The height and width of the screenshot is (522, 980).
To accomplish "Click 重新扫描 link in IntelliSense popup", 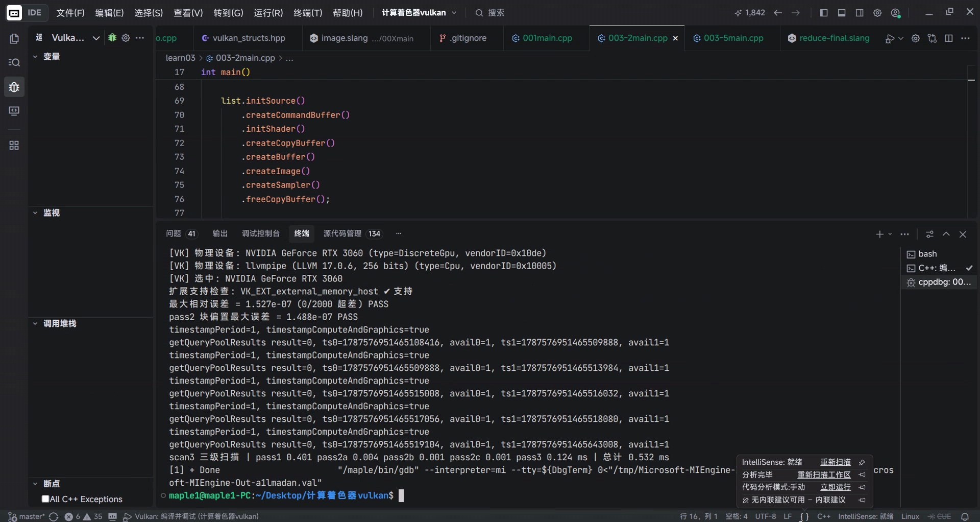I will (836, 462).
